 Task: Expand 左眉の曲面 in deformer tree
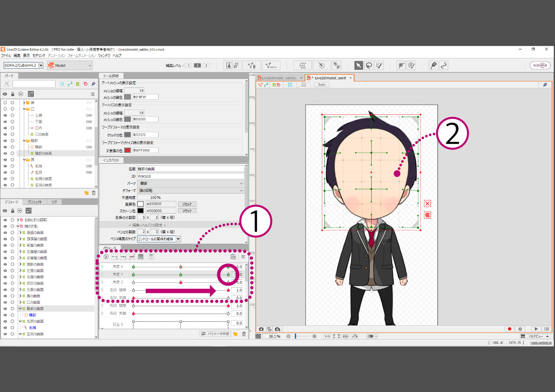point(20,271)
